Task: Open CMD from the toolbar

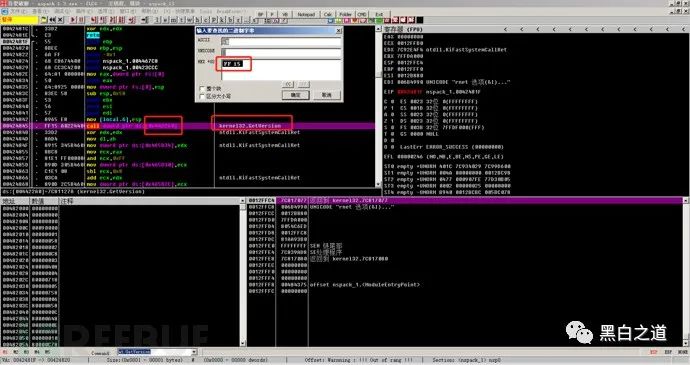Action: (362, 14)
